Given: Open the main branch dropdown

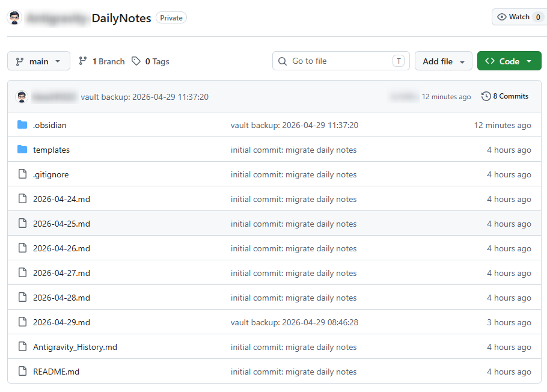Looking at the screenshot, I should [x=38, y=61].
